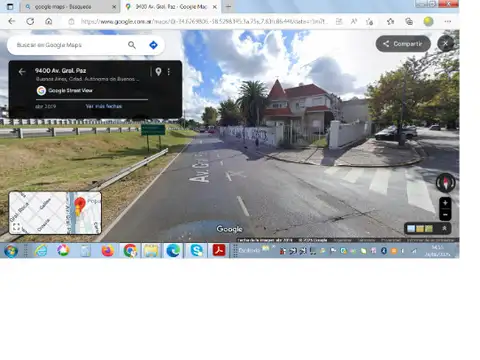Close Street View with the X button

tap(446, 43)
